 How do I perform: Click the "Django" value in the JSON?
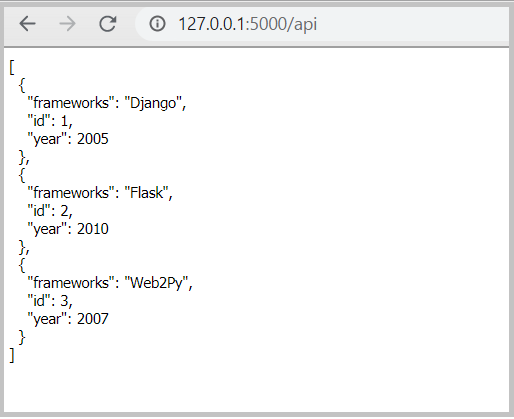pyautogui.click(x=153, y=103)
